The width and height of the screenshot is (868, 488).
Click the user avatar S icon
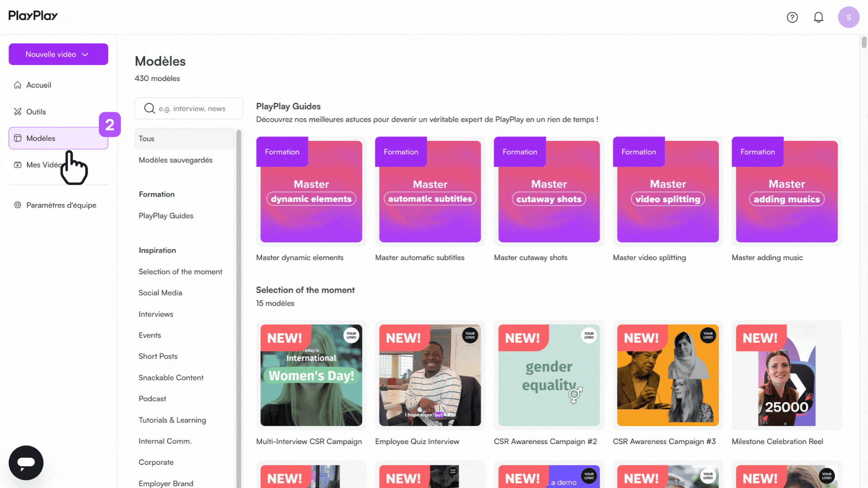(x=849, y=17)
